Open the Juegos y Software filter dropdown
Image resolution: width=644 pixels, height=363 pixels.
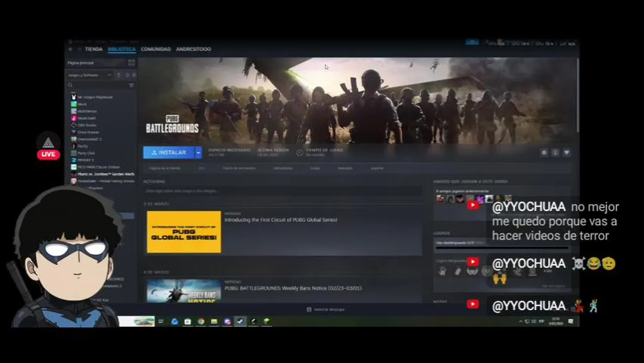90,75
